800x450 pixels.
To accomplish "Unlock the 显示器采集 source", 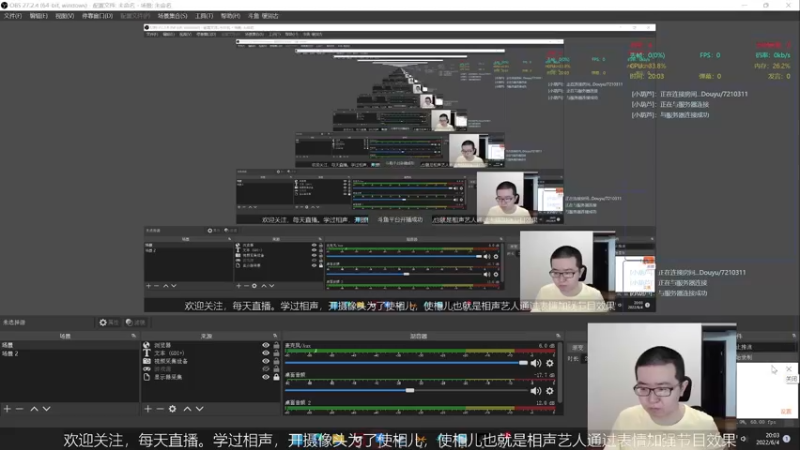I will (x=276, y=377).
